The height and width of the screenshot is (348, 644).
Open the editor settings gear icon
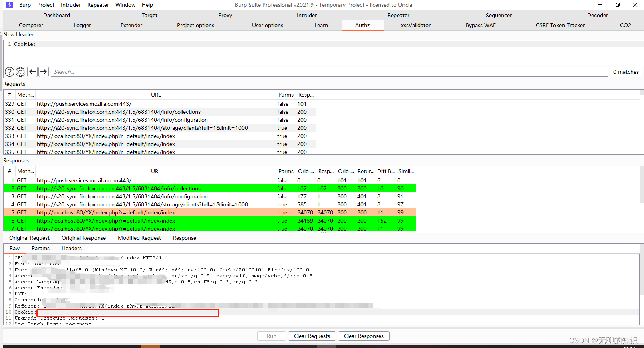point(20,72)
